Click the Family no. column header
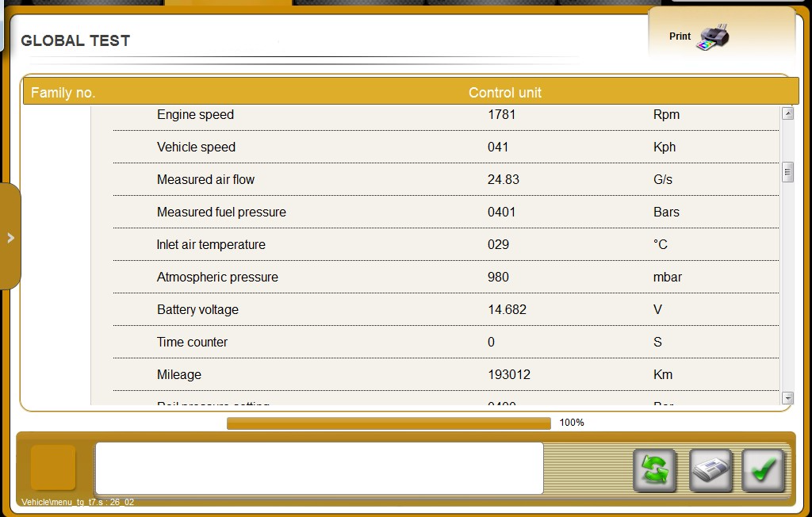Screen dimensions: 812x517 63,93
